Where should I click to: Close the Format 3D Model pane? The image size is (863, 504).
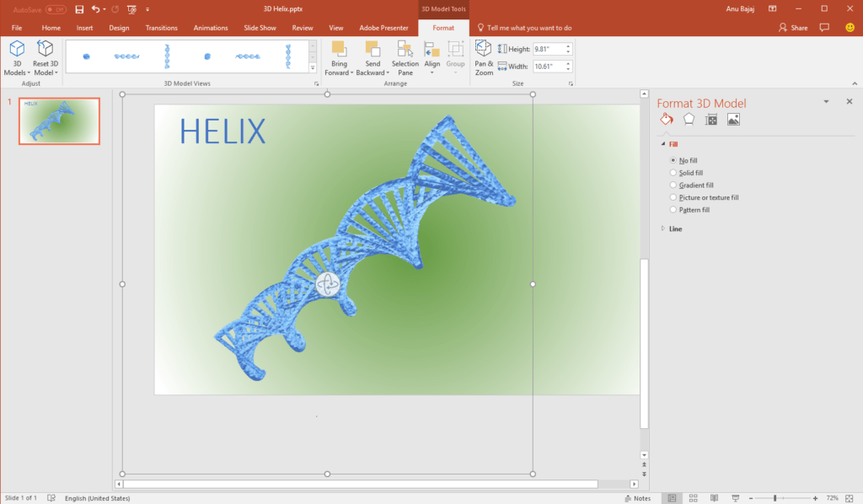850,101
